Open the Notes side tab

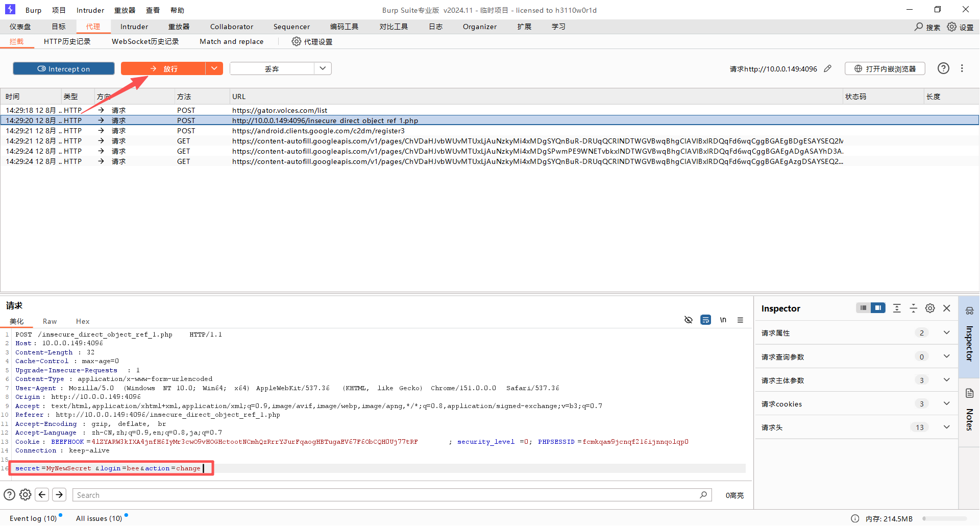point(969,413)
